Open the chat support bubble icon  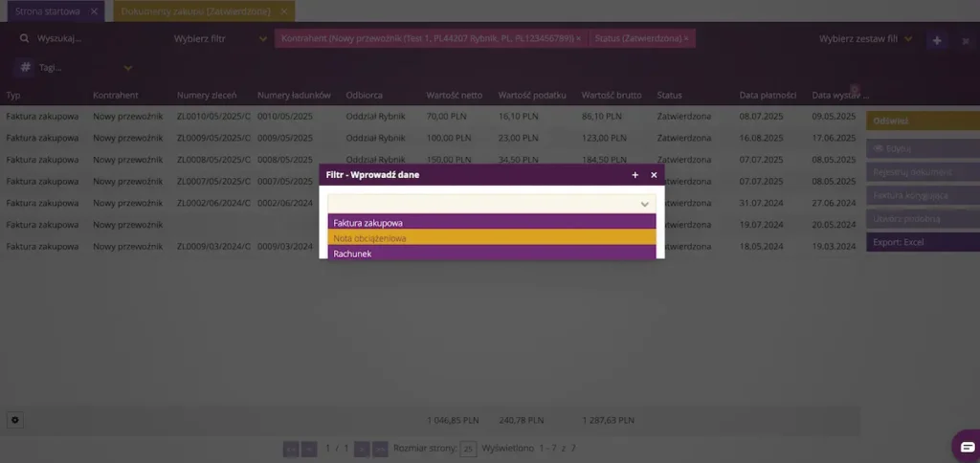tap(967, 446)
